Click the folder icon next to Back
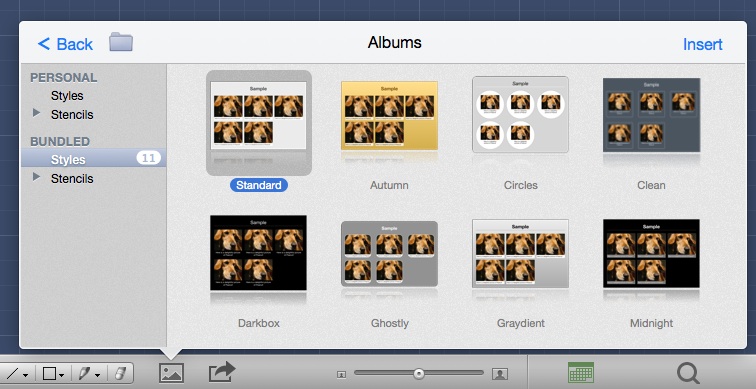This screenshot has height=389, width=756. 121,42
